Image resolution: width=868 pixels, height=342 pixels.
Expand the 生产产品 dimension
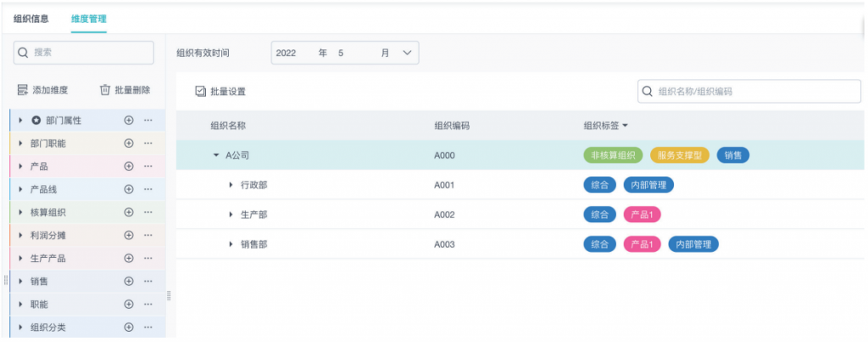[21, 258]
